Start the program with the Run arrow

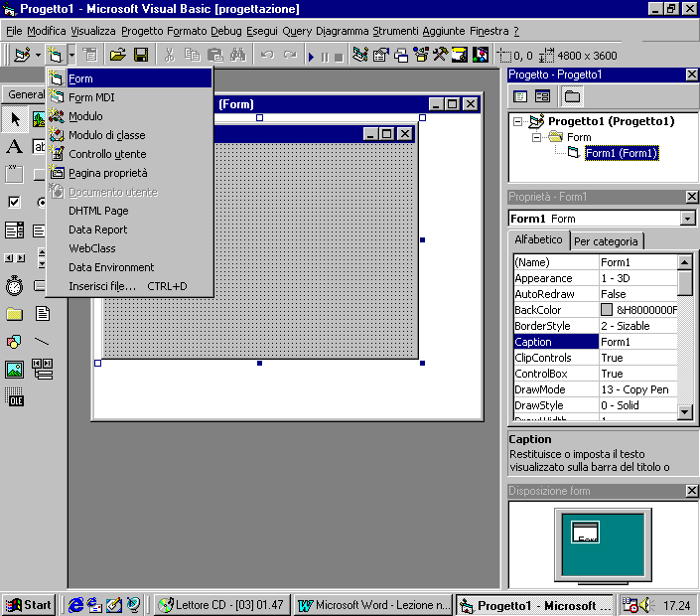click(311, 57)
